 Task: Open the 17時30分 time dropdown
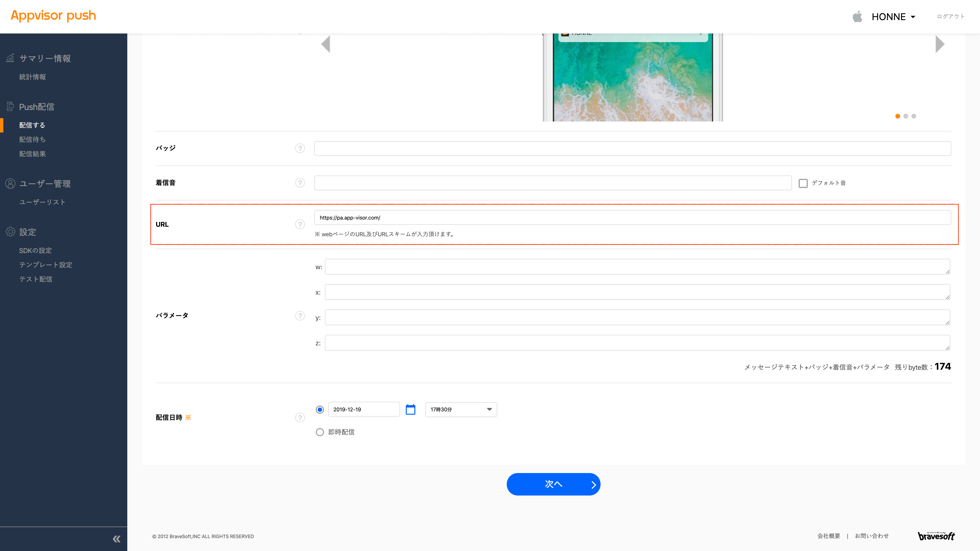coord(461,409)
